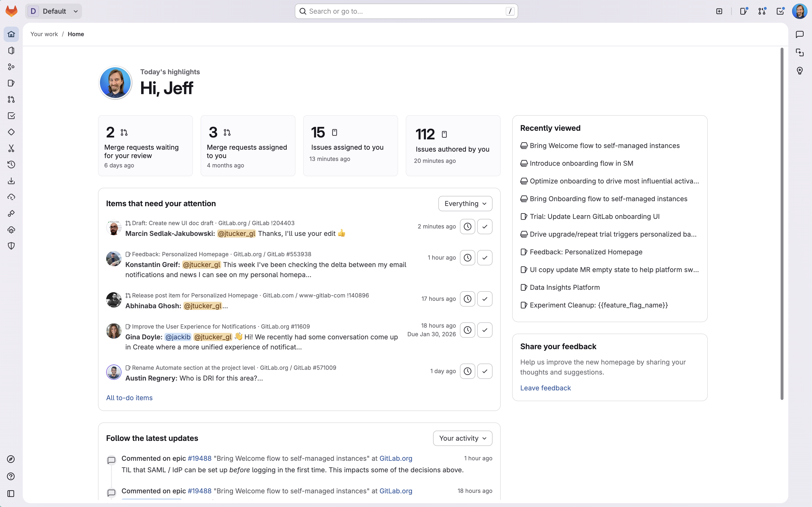The height and width of the screenshot is (507, 812).
Task: Open the Create new plus icon
Action: pos(719,11)
